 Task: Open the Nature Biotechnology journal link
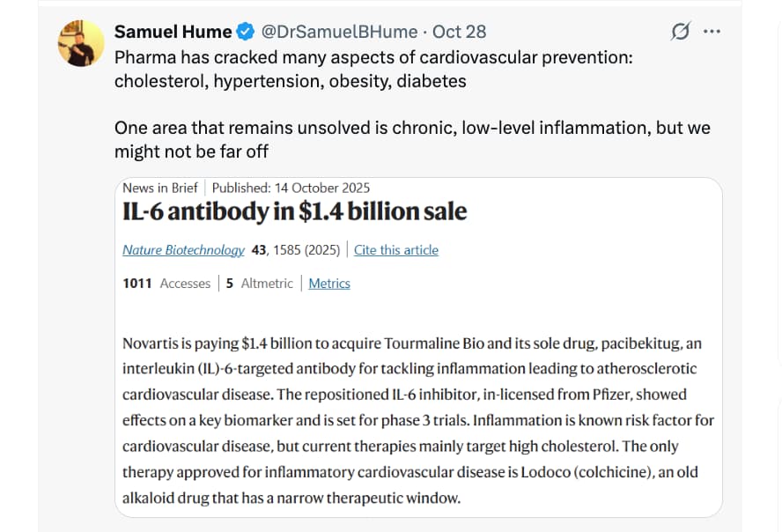(x=183, y=250)
